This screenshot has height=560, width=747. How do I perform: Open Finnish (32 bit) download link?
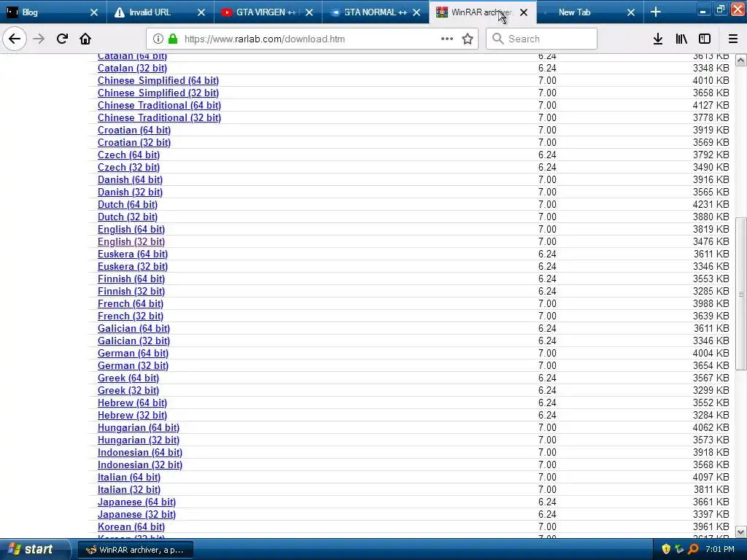coord(131,291)
